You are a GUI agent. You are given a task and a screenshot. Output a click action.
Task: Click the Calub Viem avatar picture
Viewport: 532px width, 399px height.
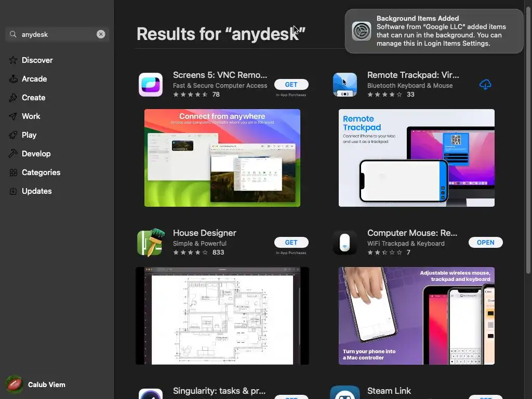pos(14,384)
